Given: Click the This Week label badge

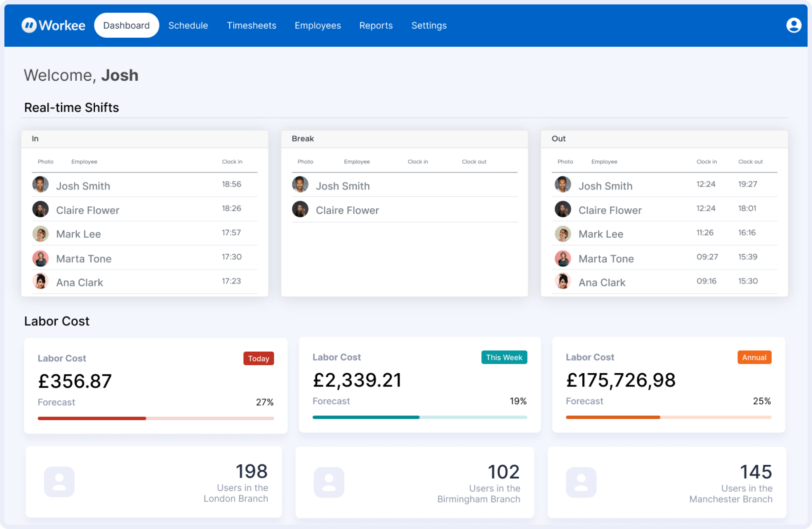Looking at the screenshot, I should click(504, 357).
